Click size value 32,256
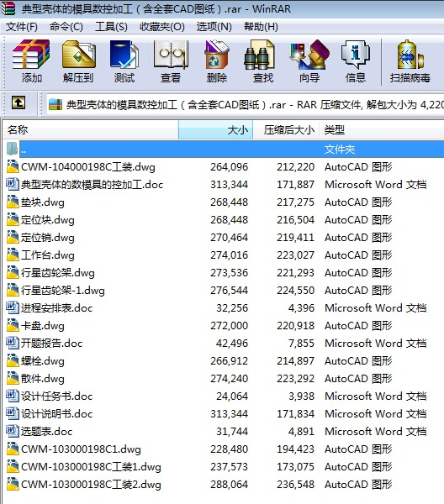Viewport: 444px width, 504px height. (232, 308)
